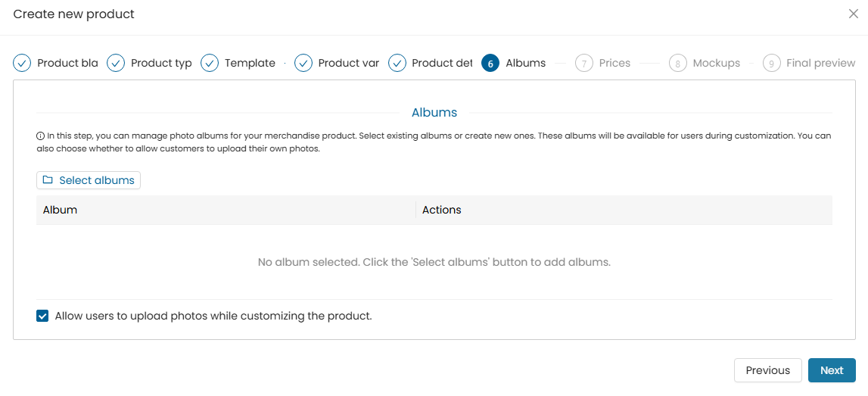
Task: Click the step 6 Albums circle icon
Action: [x=490, y=63]
